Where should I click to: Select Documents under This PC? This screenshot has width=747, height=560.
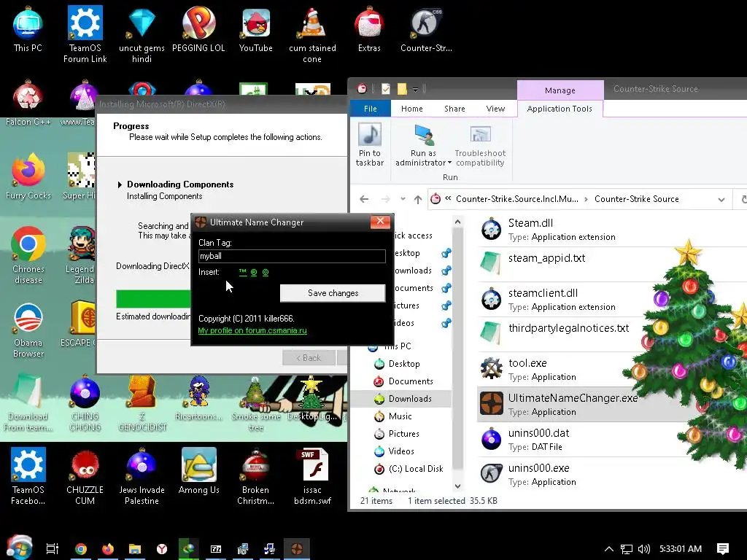coord(411,381)
